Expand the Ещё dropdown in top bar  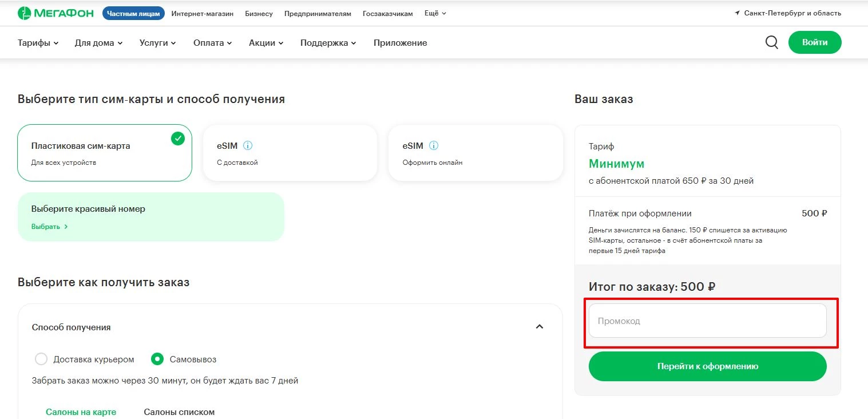pyautogui.click(x=435, y=13)
